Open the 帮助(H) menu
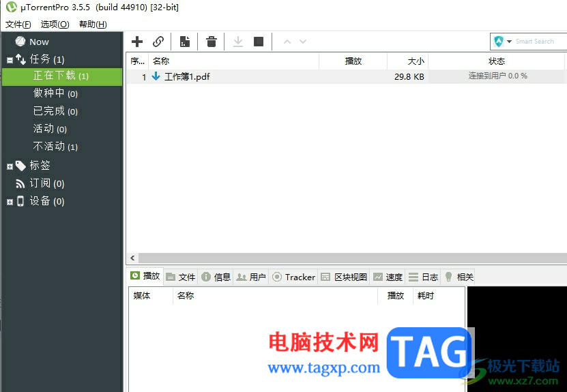This screenshot has width=567, height=392. pyautogui.click(x=93, y=25)
